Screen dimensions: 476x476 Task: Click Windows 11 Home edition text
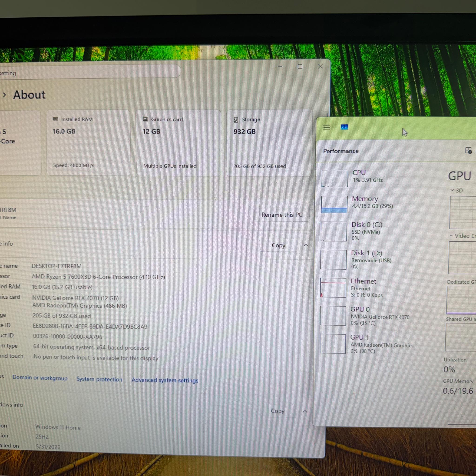pyautogui.click(x=58, y=427)
